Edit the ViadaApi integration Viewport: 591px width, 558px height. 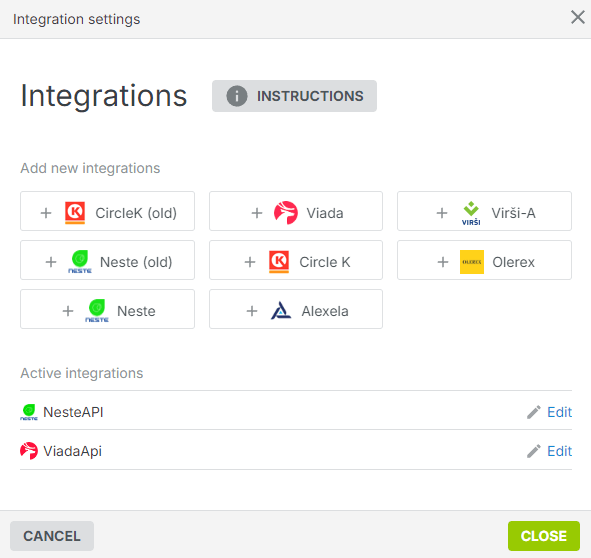559,451
